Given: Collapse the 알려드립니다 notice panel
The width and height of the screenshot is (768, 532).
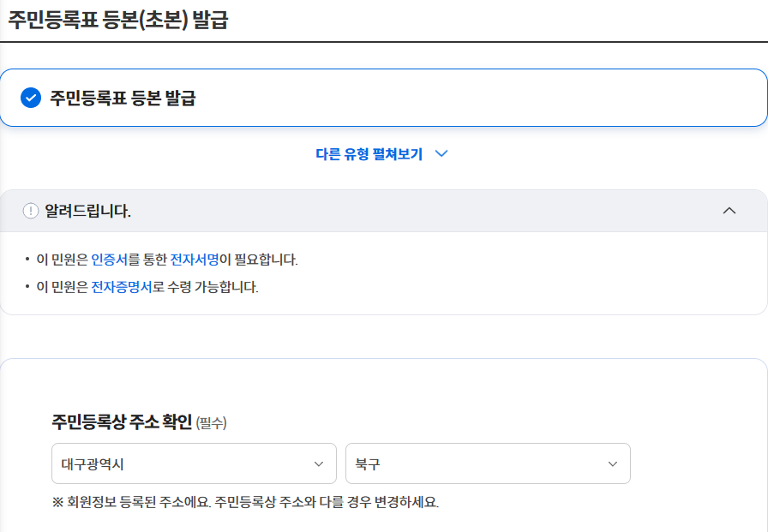Looking at the screenshot, I should pyautogui.click(x=729, y=211).
